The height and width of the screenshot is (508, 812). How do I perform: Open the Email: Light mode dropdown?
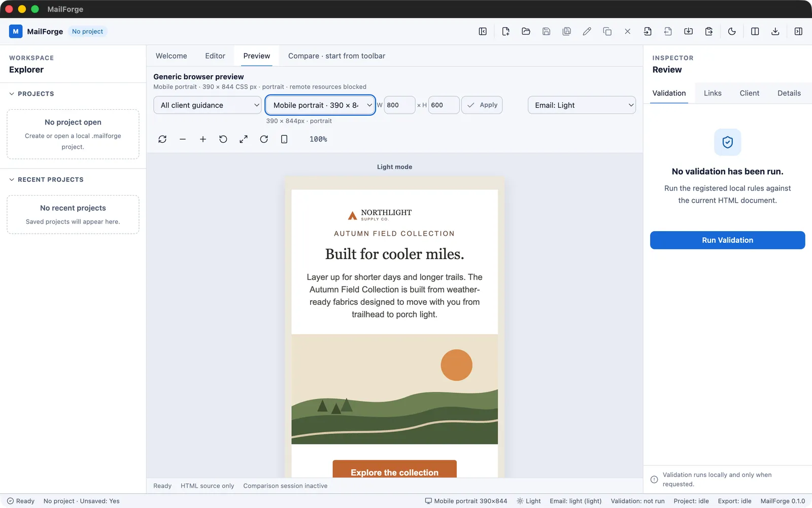582,105
